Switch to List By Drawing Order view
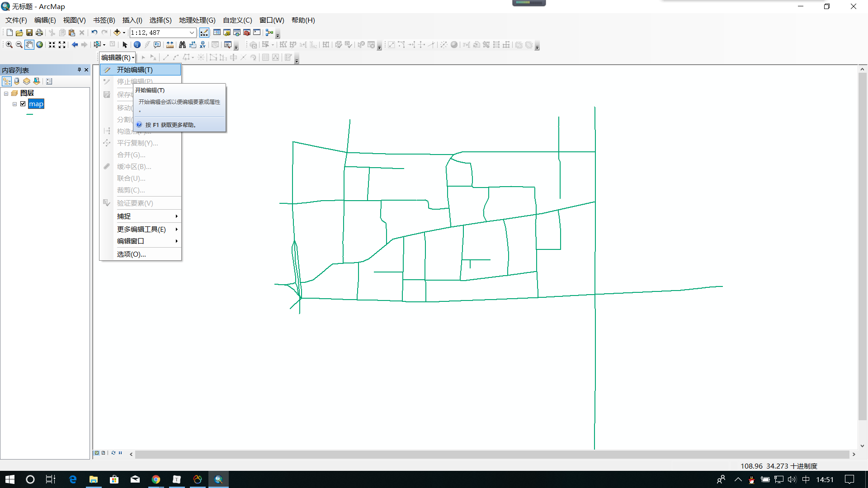Viewport: 868px width, 488px height. [7, 81]
